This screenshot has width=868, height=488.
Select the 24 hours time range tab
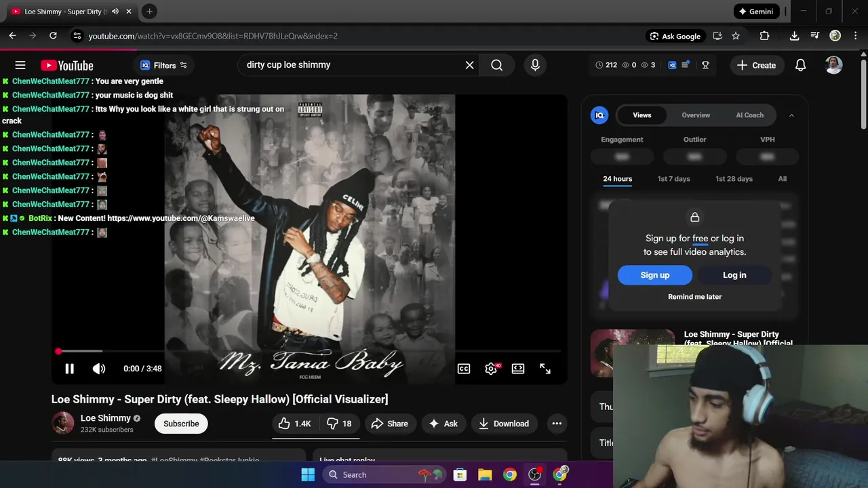pyautogui.click(x=617, y=179)
